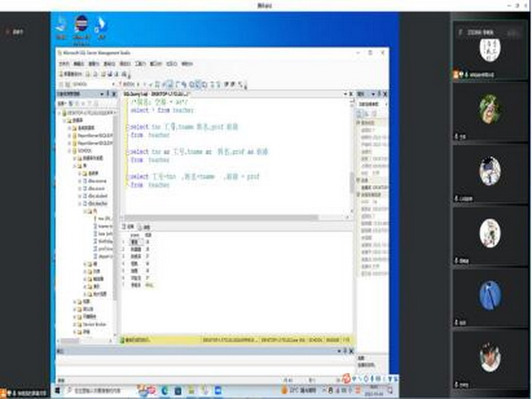Select the dbo.course table icon in tree

pos(85,181)
